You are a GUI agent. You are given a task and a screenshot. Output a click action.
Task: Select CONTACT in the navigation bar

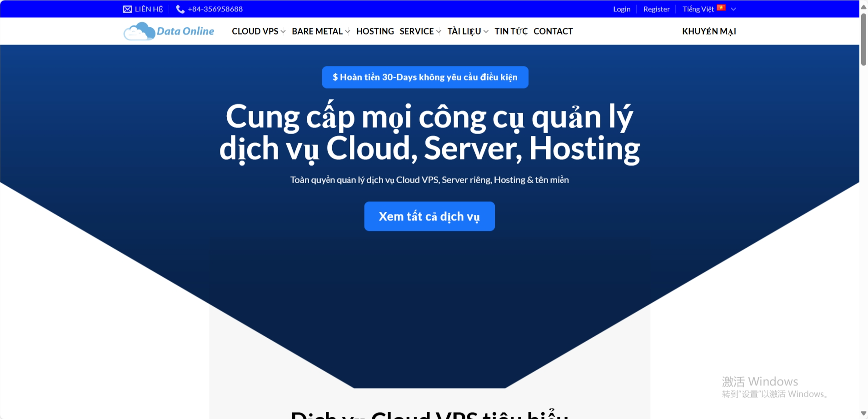click(x=553, y=31)
